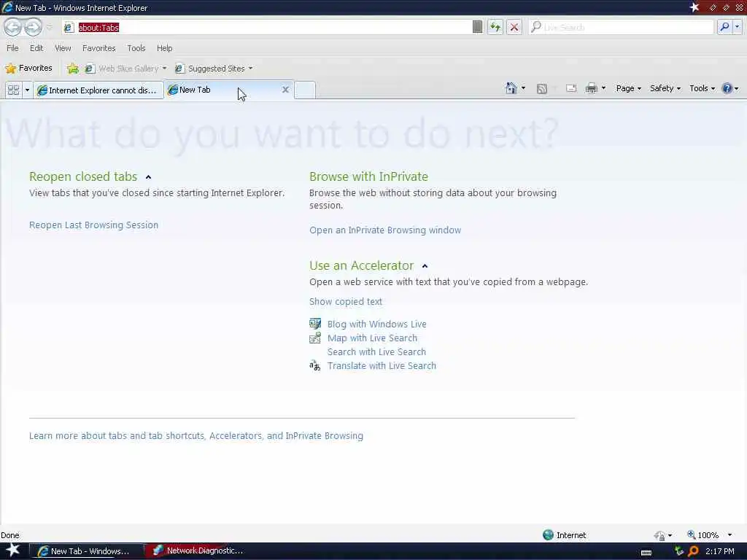
Task: Collapse the Reopen closed tabs section
Action: click(148, 177)
